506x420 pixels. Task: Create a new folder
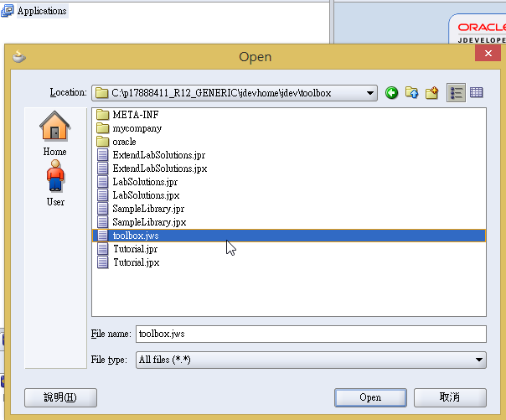click(431, 93)
